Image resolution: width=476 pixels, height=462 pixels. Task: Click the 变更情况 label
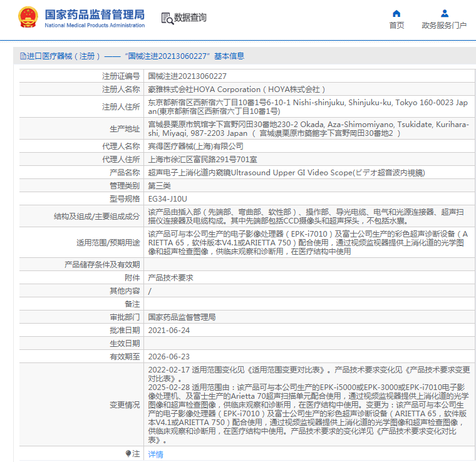point(125,404)
